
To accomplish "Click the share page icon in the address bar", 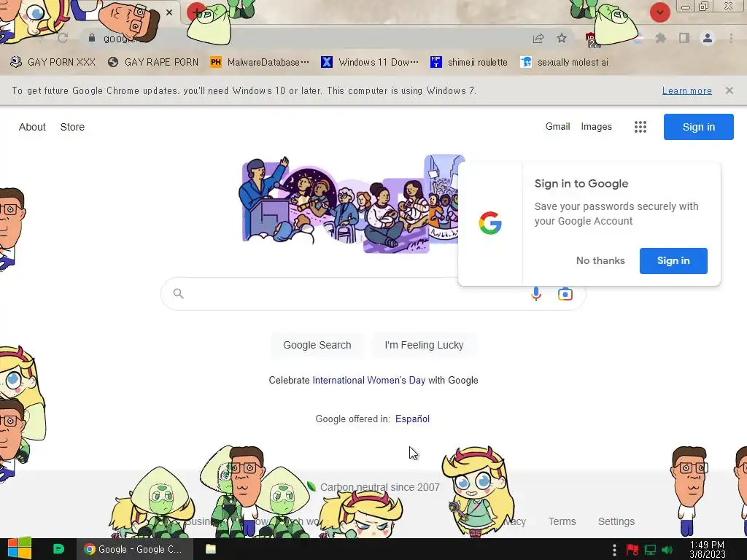I will click(538, 38).
